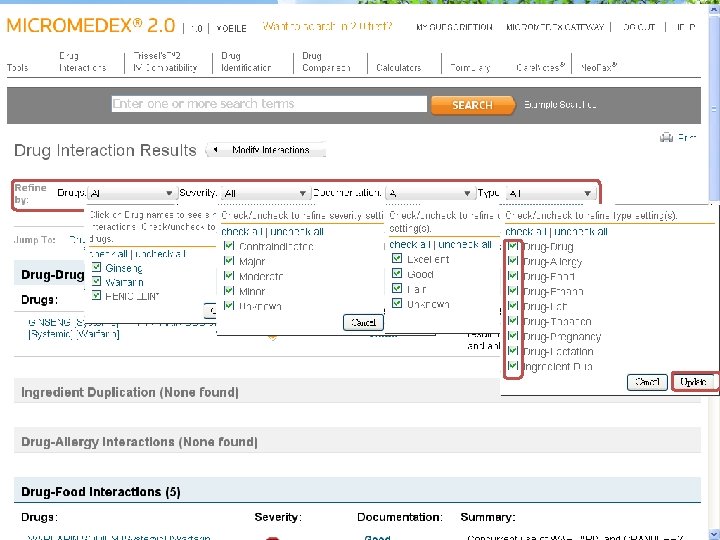
Task: Click 'Want to search in 2.0 first?' link
Action: tap(327, 26)
